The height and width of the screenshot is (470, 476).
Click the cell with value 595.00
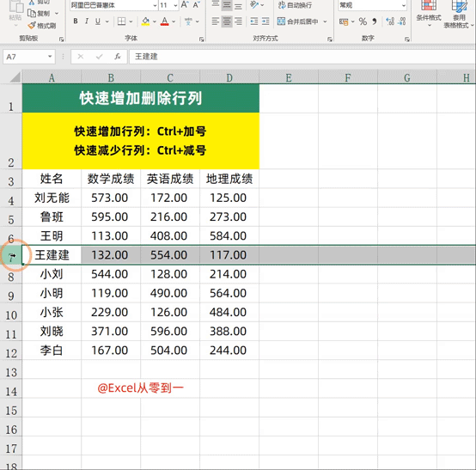111,217
